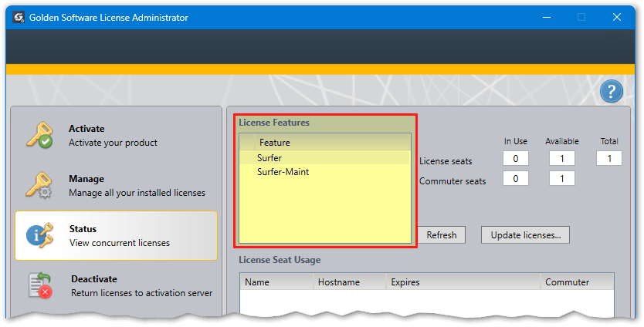Click the License seats label
The image size is (644, 327).
446,161
